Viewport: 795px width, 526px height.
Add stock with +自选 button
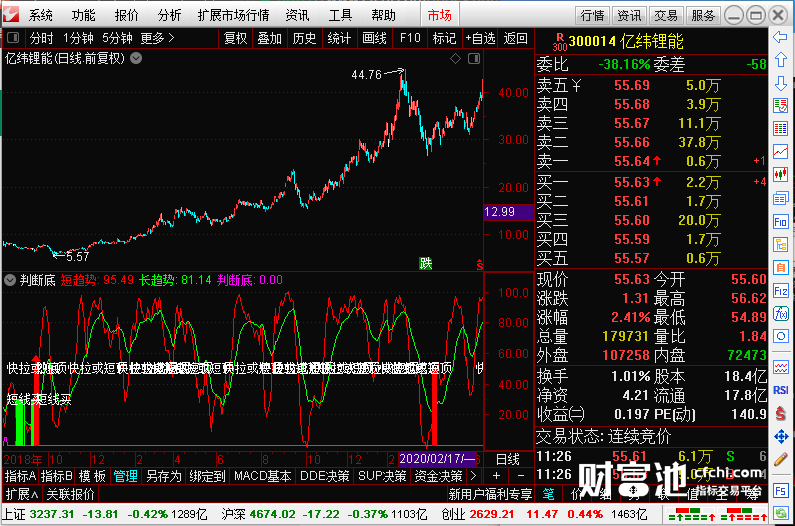point(480,38)
